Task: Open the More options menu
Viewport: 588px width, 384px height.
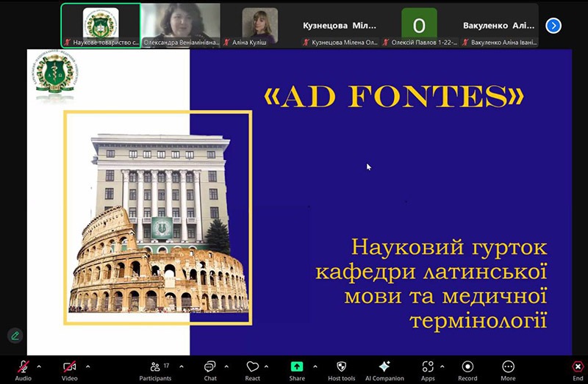Action: pos(508,369)
